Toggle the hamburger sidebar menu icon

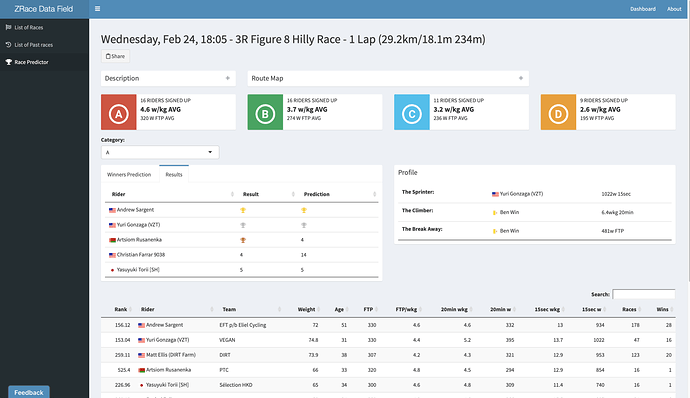[x=97, y=9]
